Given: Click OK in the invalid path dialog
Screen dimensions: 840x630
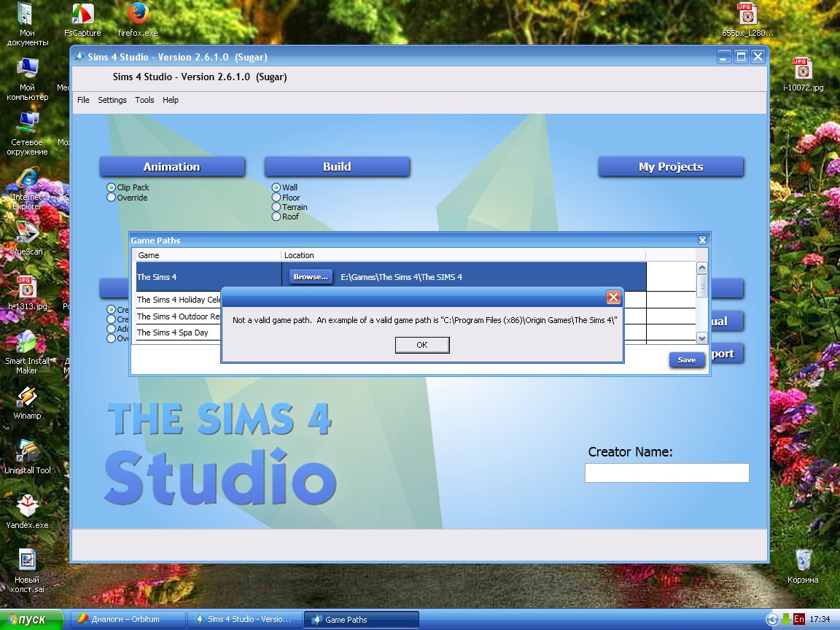Looking at the screenshot, I should 422,345.
